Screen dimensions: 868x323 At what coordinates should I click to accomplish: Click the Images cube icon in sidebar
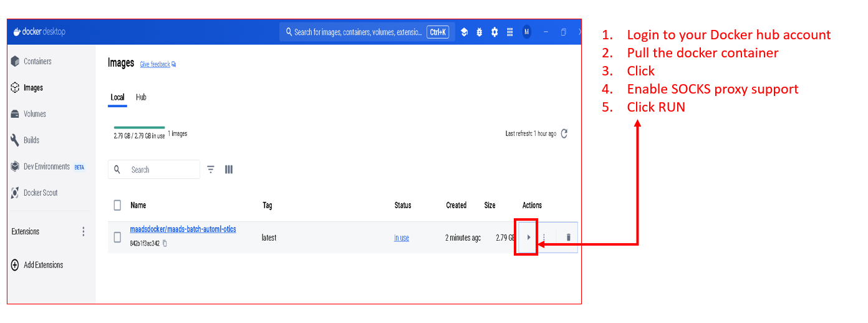[x=16, y=88]
